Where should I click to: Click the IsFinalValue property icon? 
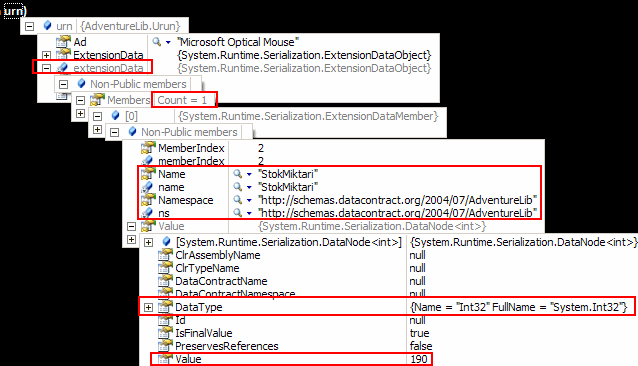coord(165,333)
